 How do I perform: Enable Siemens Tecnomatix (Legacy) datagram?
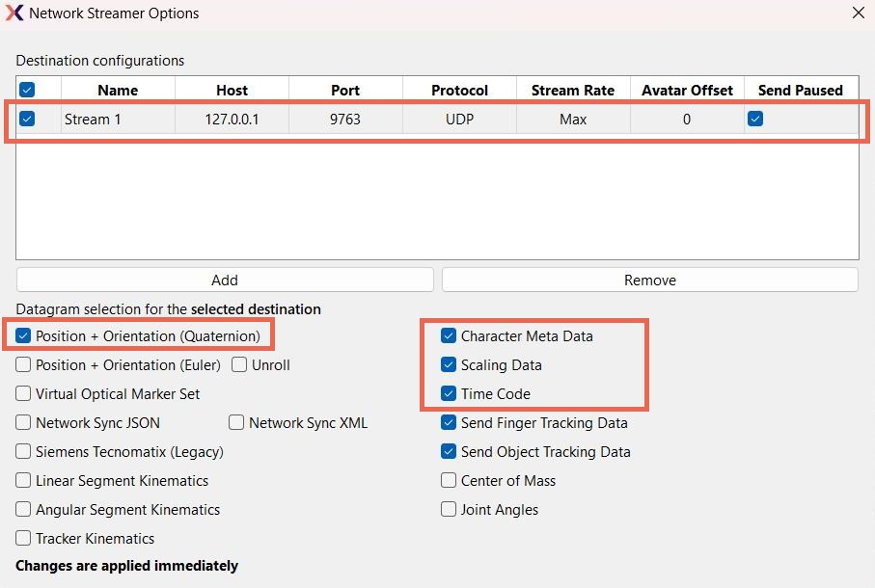pyautogui.click(x=24, y=452)
